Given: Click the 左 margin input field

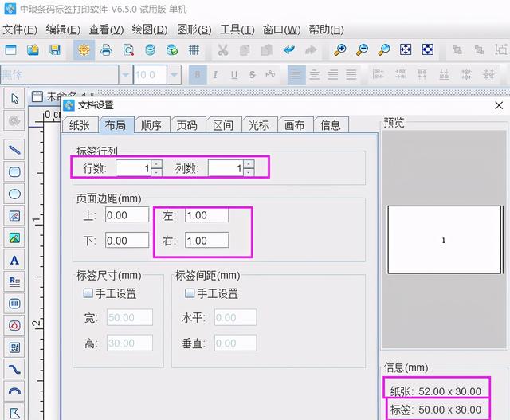Looking at the screenshot, I should click(x=206, y=215).
